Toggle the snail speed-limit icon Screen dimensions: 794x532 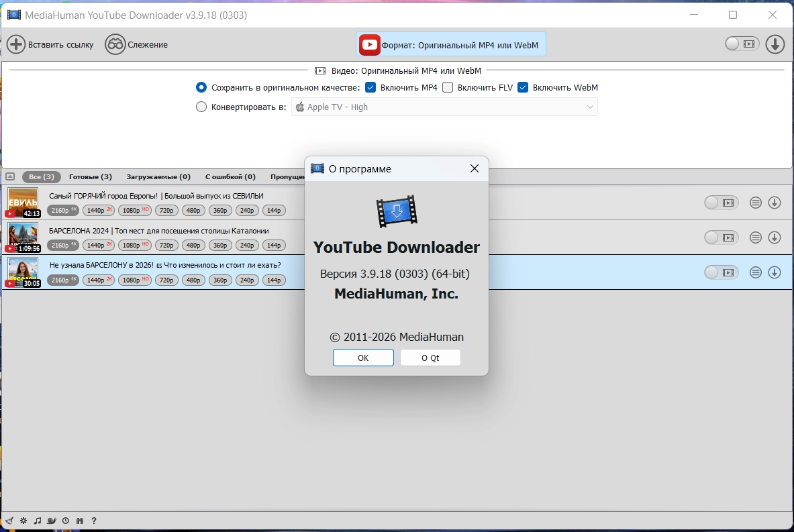coord(52,521)
